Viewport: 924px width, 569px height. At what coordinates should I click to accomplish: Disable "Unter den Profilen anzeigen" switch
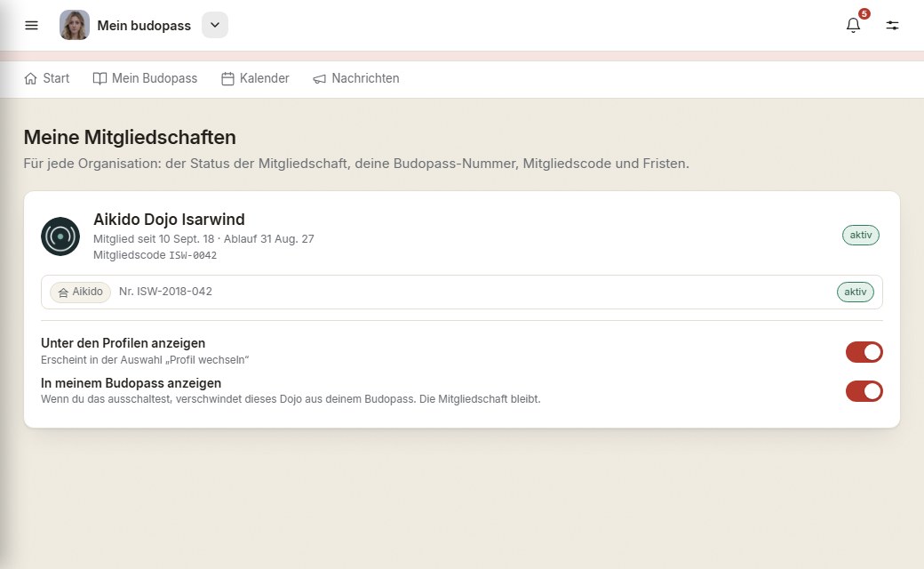tap(864, 352)
